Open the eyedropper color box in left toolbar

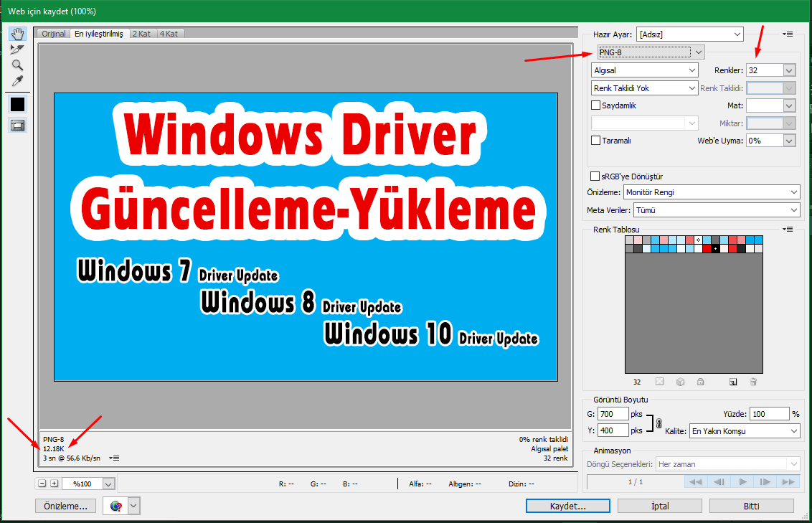point(18,105)
